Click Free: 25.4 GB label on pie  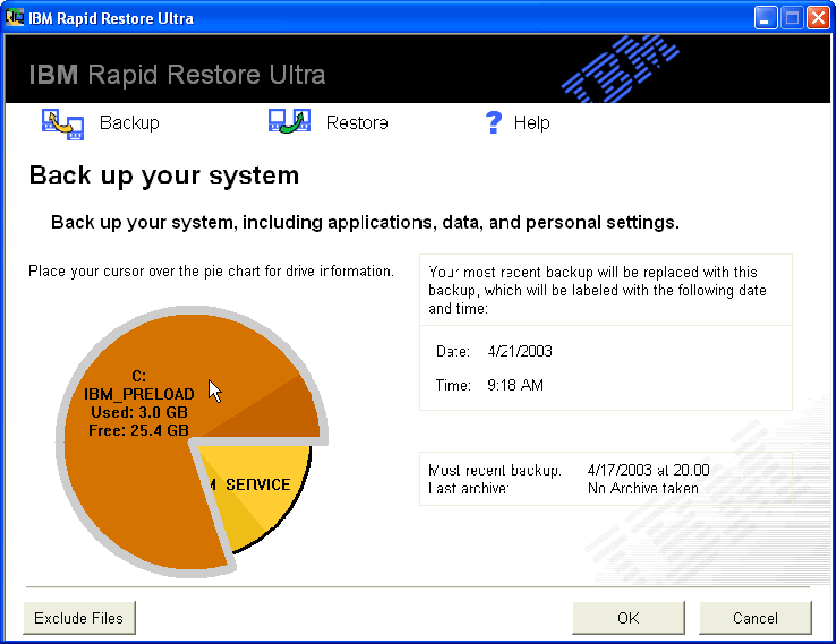[139, 430]
